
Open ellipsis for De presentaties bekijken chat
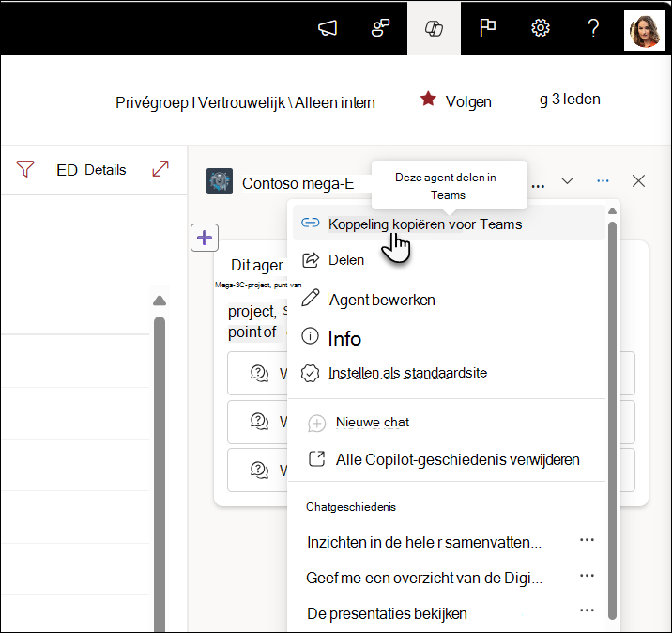(587, 610)
